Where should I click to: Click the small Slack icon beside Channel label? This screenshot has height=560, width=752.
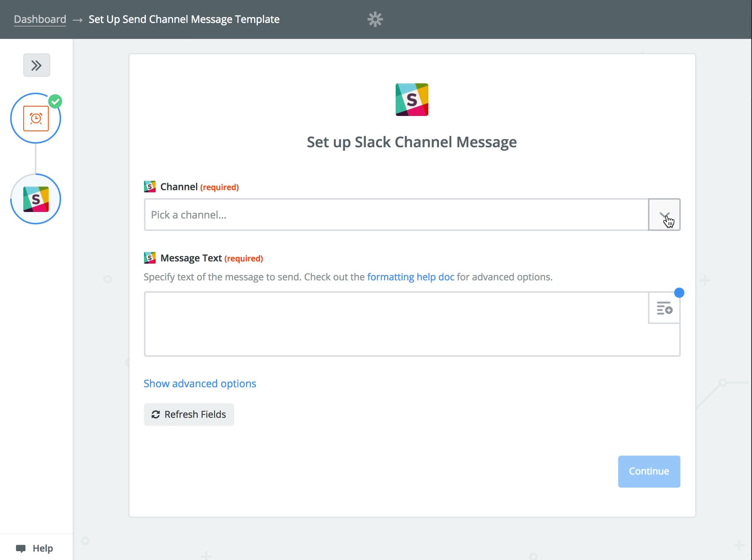pyautogui.click(x=150, y=187)
